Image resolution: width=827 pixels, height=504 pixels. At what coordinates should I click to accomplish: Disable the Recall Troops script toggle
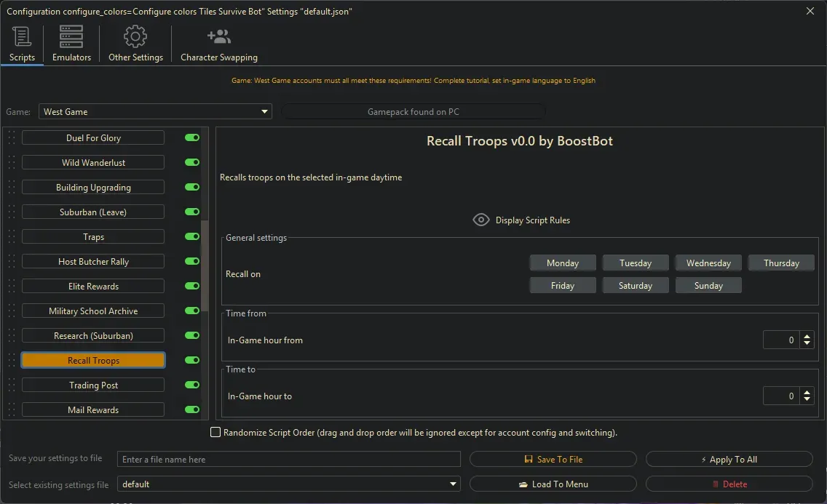pyautogui.click(x=192, y=361)
